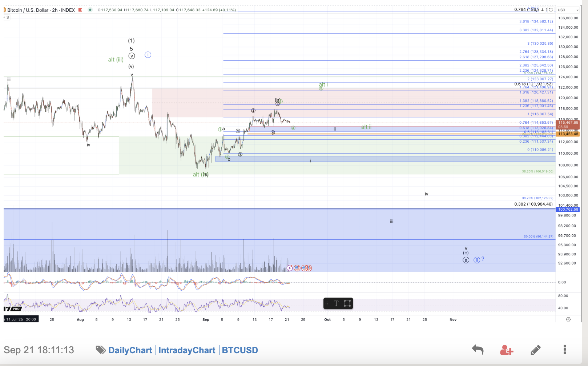Select the BTCUSD tag

(240, 350)
